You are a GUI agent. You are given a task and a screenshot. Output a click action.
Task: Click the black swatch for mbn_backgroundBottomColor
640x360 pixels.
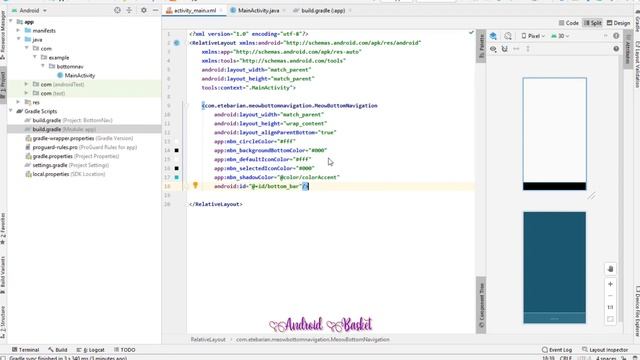click(x=177, y=151)
